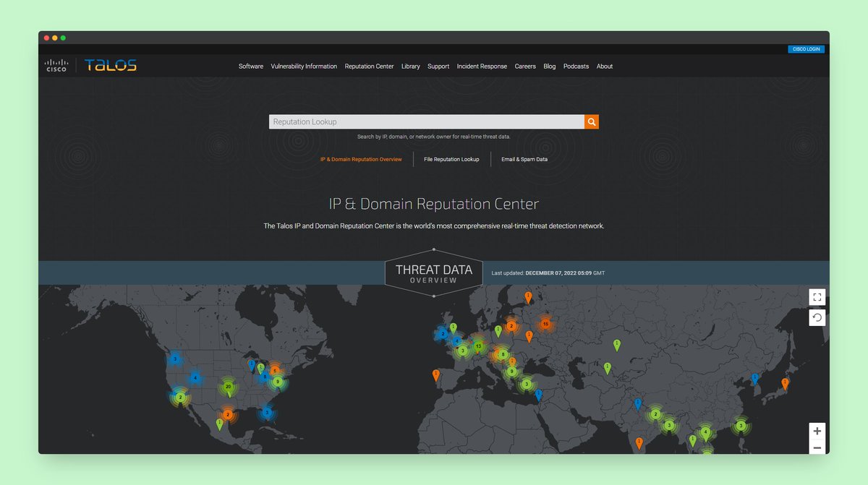
Task: Zoom in on the map with the plus icon
Action: pos(817,430)
